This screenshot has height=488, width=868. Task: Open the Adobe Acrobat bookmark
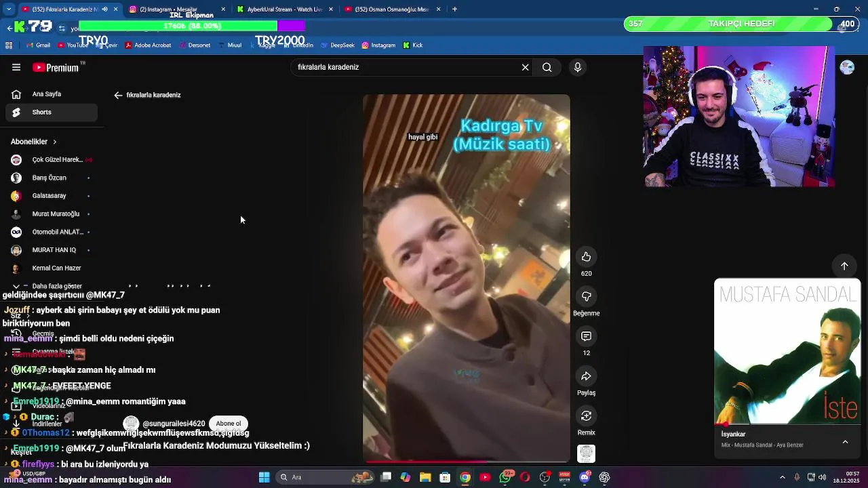pos(147,45)
